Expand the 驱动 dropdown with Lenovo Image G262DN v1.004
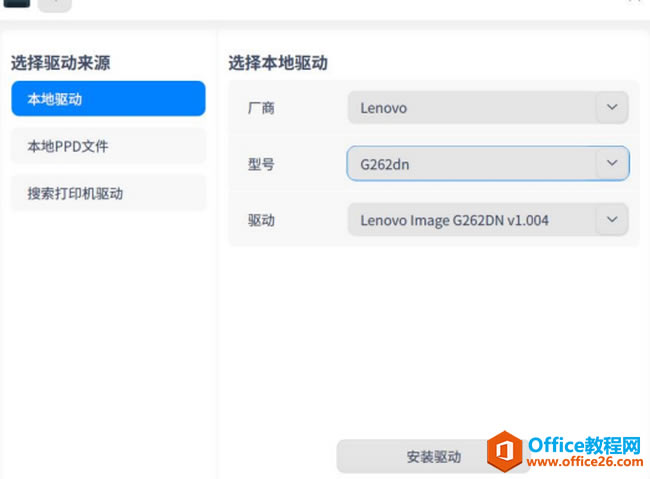The width and height of the screenshot is (650, 479). tap(488, 220)
